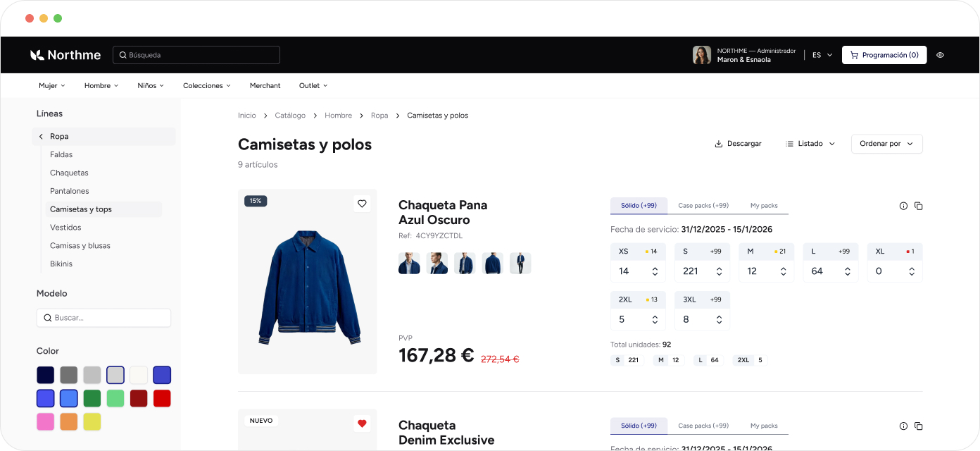The image size is (980, 451).
Task: Select Chaquetas in Líneas sidebar
Action: tap(69, 173)
